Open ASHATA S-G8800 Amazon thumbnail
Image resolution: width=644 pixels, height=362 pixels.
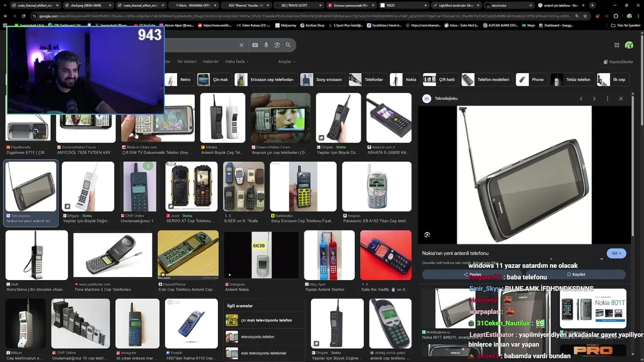pyautogui.click(x=389, y=118)
